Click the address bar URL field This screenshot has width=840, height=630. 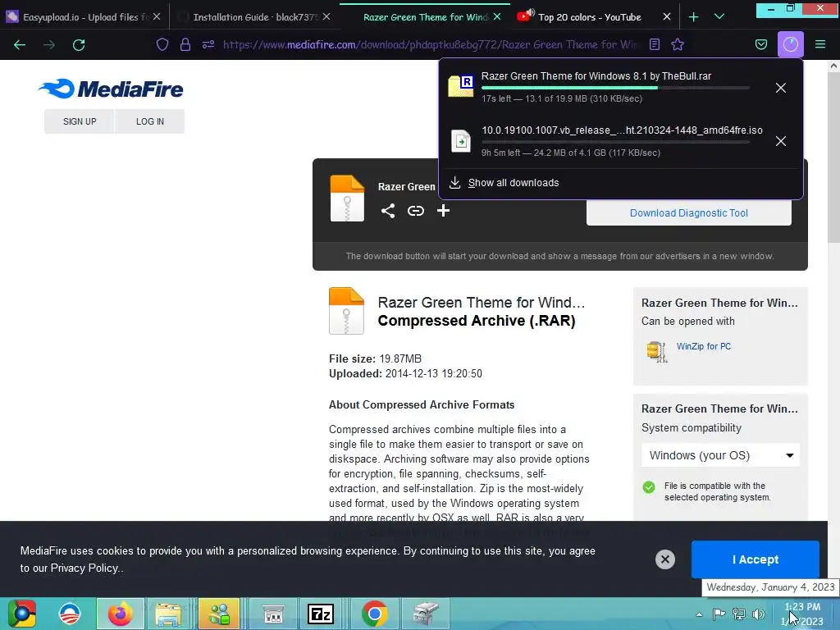point(428,44)
